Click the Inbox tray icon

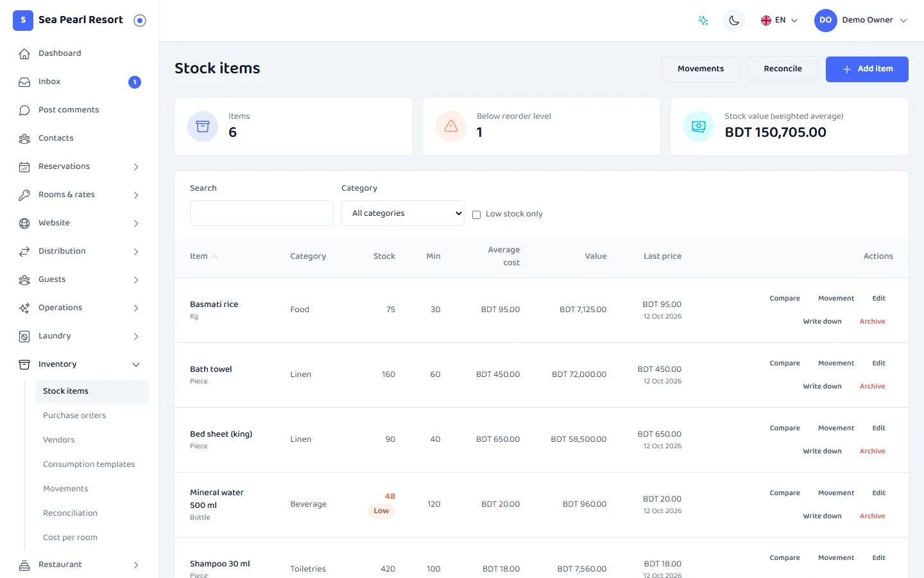[x=24, y=82]
